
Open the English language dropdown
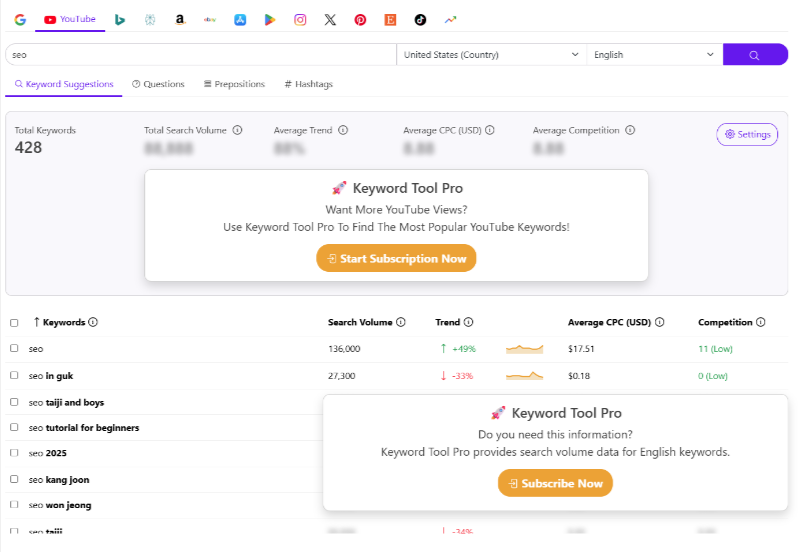point(654,54)
